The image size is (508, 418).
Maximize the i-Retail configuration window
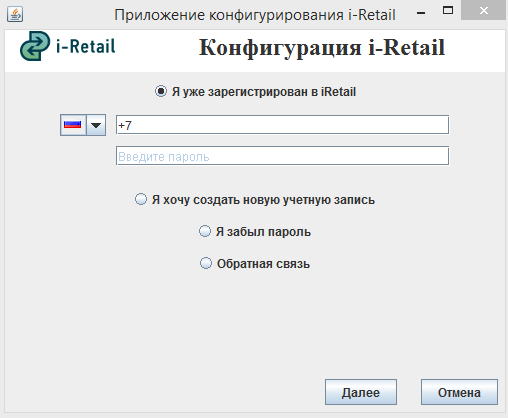tap(448, 11)
